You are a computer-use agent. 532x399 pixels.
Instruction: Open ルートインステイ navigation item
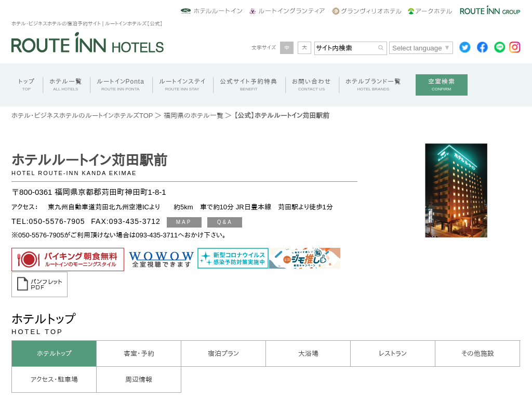coord(182,85)
